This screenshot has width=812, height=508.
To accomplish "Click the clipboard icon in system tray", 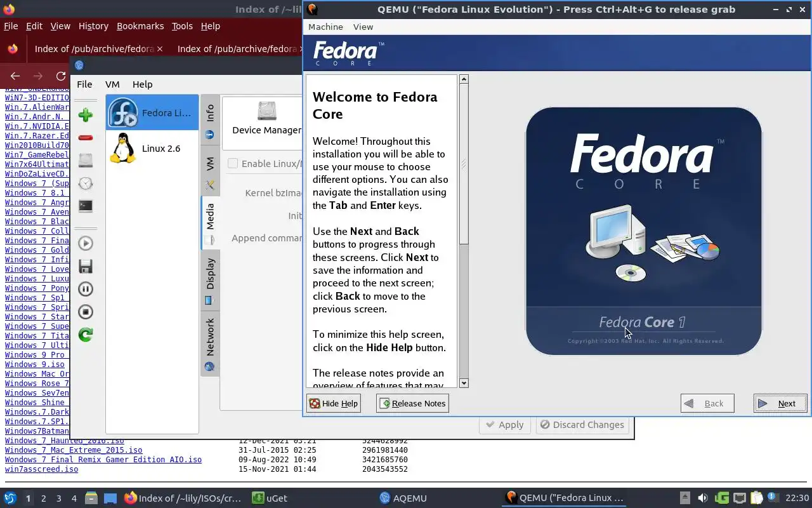I will click(756, 498).
